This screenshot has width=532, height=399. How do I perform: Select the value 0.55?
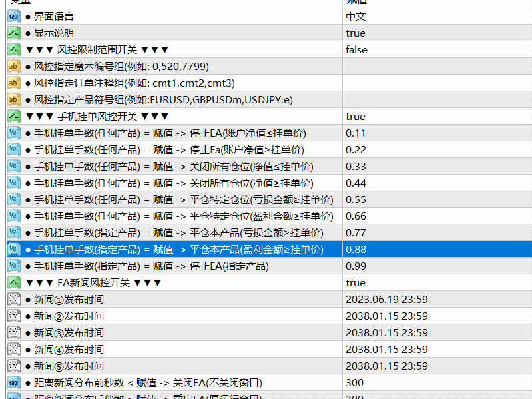coord(356,199)
